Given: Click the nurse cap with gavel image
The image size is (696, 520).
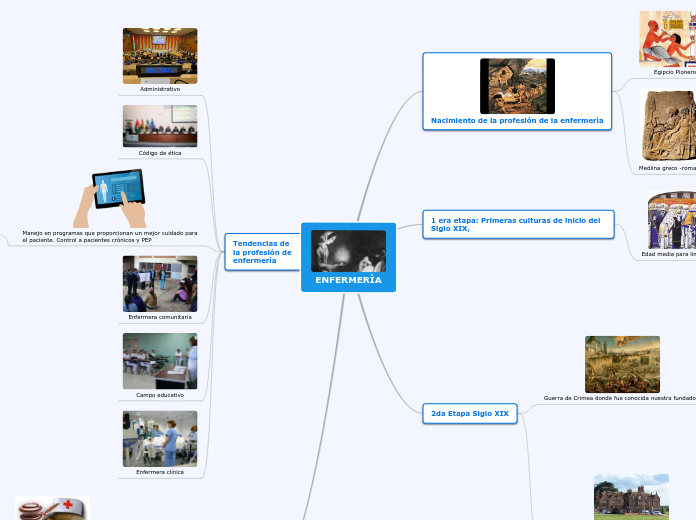Looking at the screenshot, I should pos(52,508).
